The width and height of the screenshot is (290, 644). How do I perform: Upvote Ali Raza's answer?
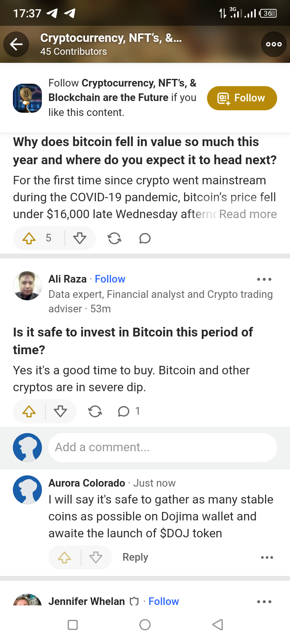click(29, 411)
